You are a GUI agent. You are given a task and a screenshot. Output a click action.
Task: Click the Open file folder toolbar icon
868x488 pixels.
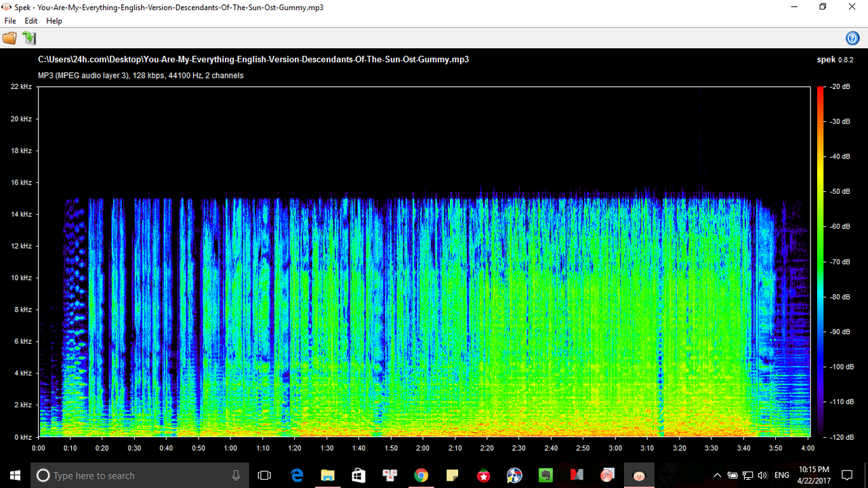tap(9, 38)
